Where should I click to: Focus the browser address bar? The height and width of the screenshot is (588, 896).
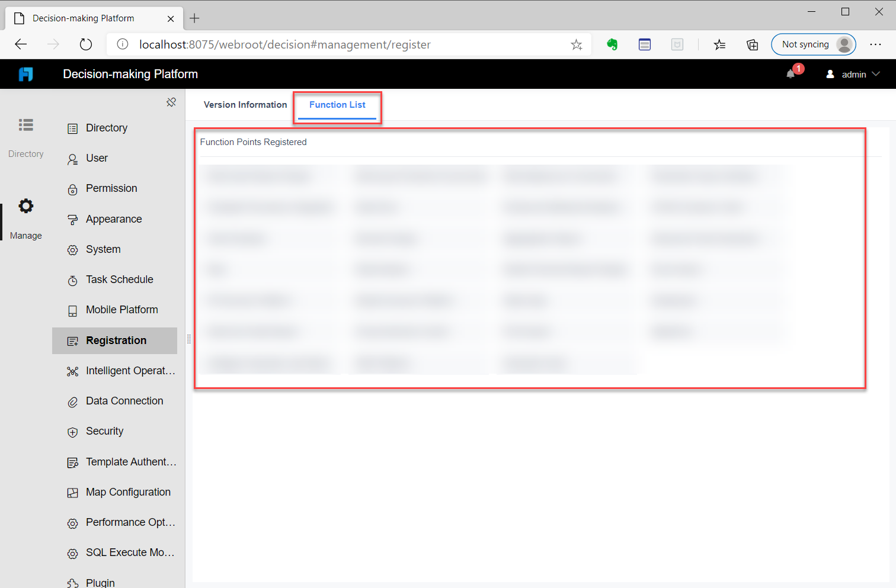pyautogui.click(x=348, y=44)
